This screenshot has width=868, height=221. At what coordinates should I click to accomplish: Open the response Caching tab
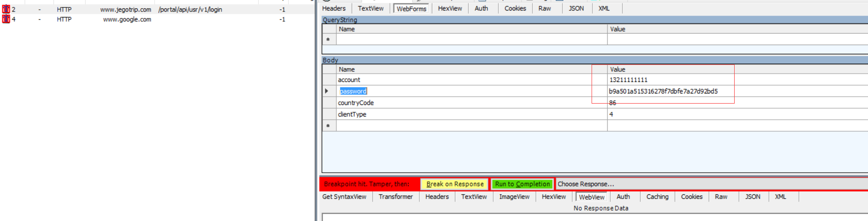pos(657,197)
